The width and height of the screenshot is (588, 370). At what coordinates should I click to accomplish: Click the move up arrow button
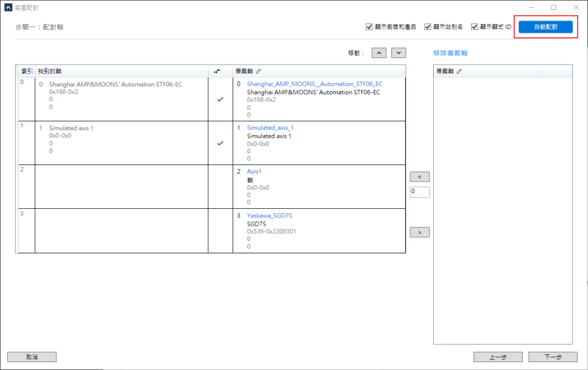379,53
